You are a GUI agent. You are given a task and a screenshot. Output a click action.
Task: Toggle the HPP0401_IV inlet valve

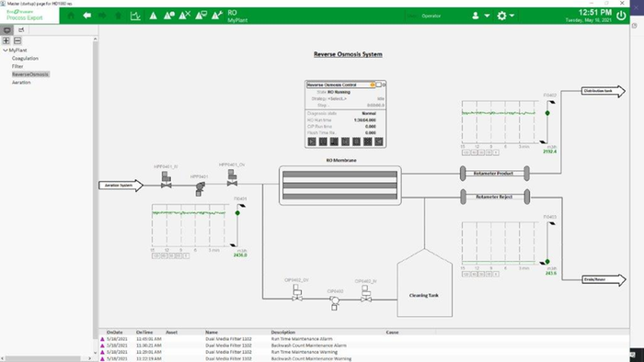point(166,180)
